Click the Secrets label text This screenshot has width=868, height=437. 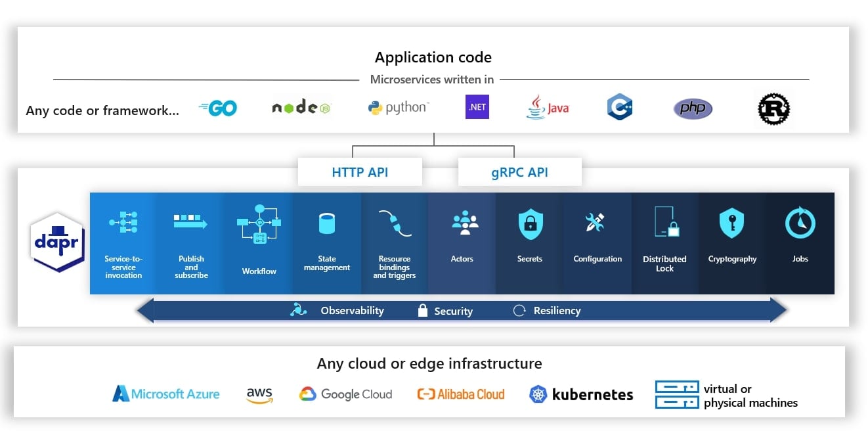(x=530, y=259)
